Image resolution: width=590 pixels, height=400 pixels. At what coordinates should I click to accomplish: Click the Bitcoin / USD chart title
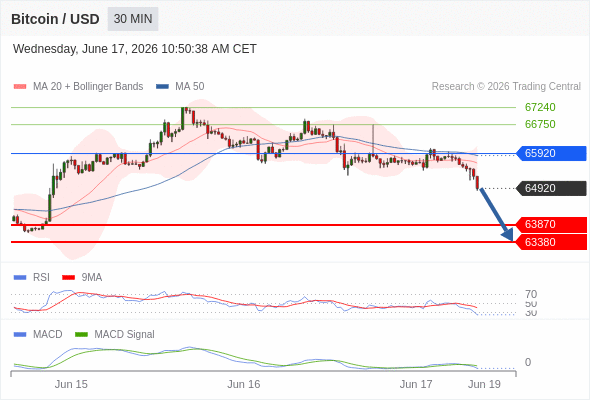55,19
